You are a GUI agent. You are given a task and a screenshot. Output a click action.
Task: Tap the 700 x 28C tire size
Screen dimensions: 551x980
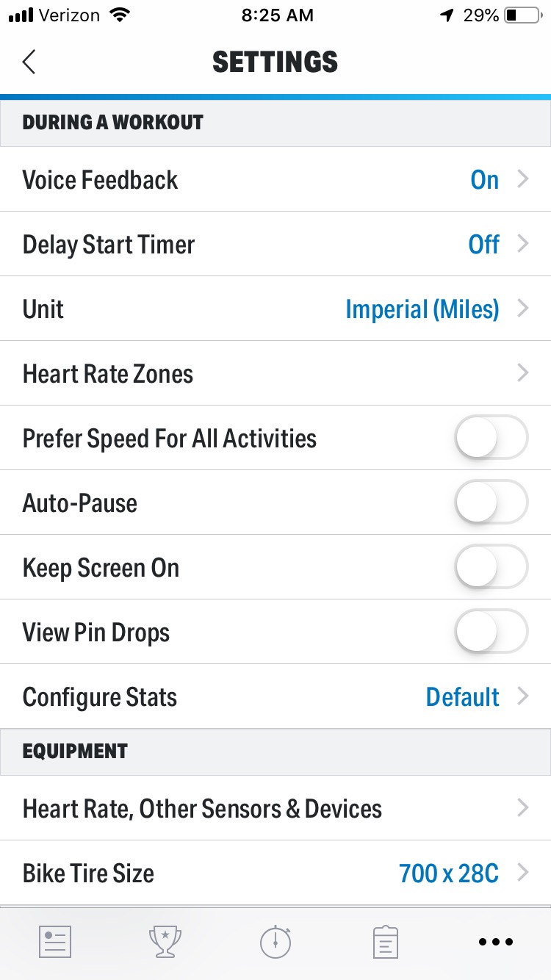(449, 873)
